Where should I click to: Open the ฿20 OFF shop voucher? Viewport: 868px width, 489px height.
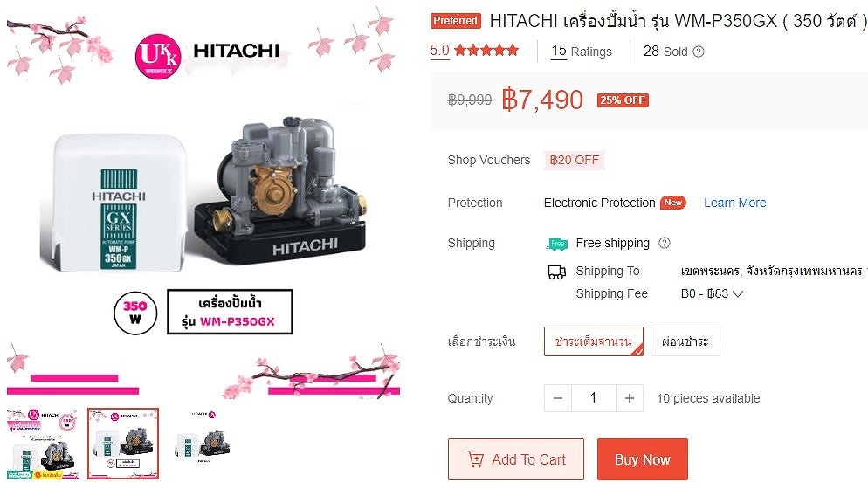(574, 160)
